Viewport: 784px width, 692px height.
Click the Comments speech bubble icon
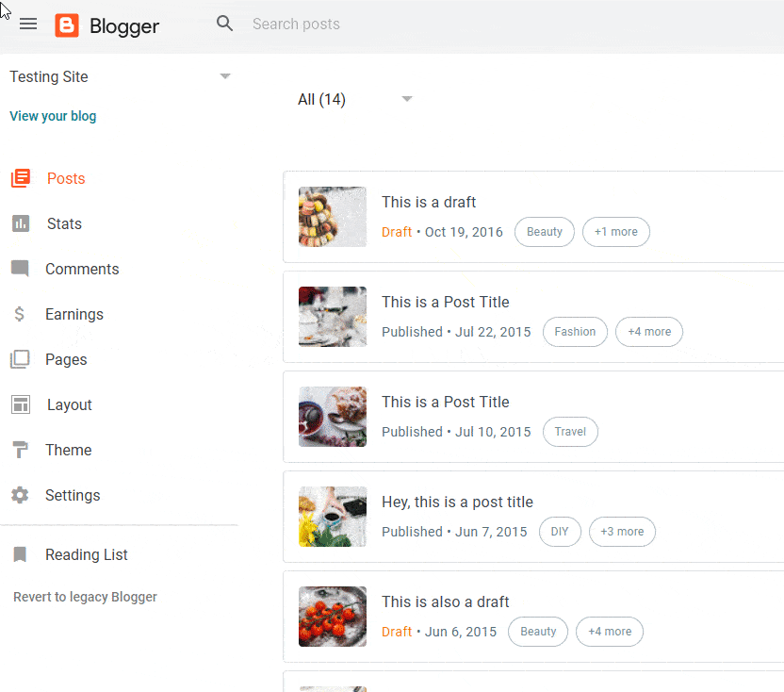point(20,269)
